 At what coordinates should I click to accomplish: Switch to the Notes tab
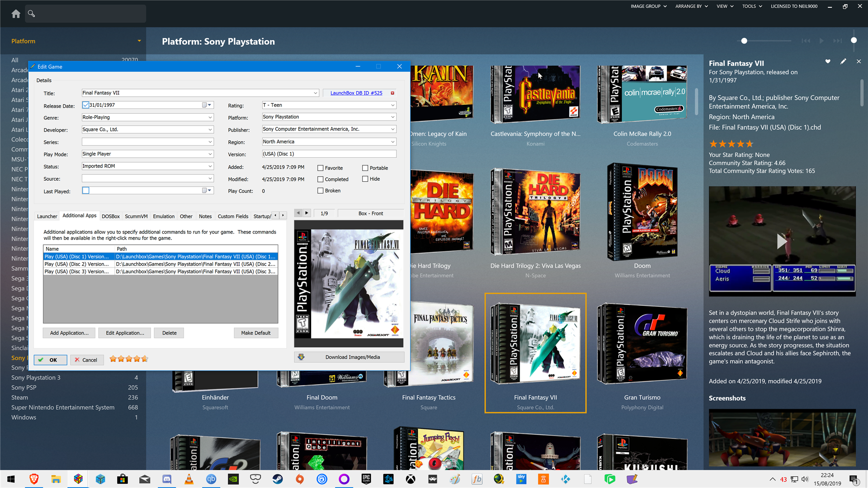pos(205,216)
